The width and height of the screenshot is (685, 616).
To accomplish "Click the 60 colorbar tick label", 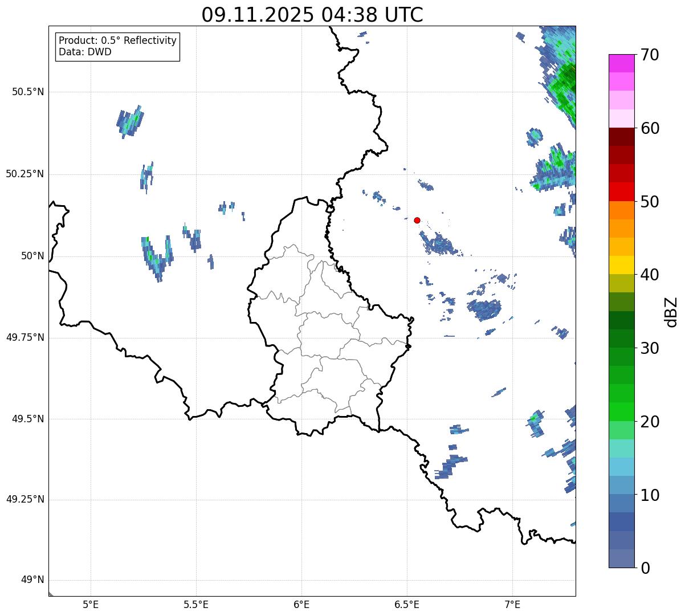I will [650, 128].
